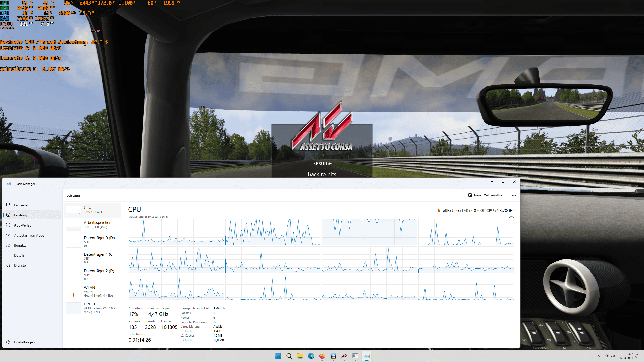This screenshot has width=644, height=362.
Task: Click the Geschwindigkeit value 4,47 GHz
Action: coord(158,314)
